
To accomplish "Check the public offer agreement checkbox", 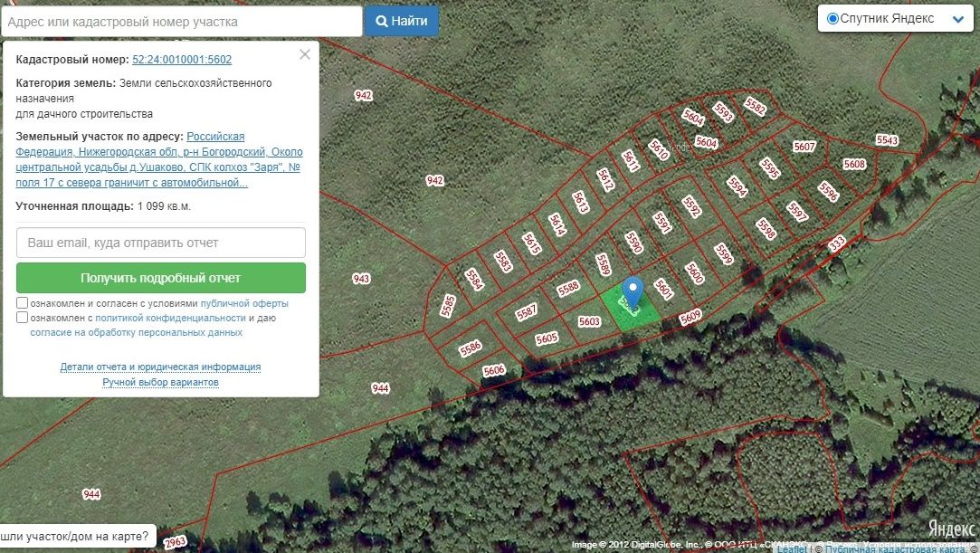I will 22,303.
